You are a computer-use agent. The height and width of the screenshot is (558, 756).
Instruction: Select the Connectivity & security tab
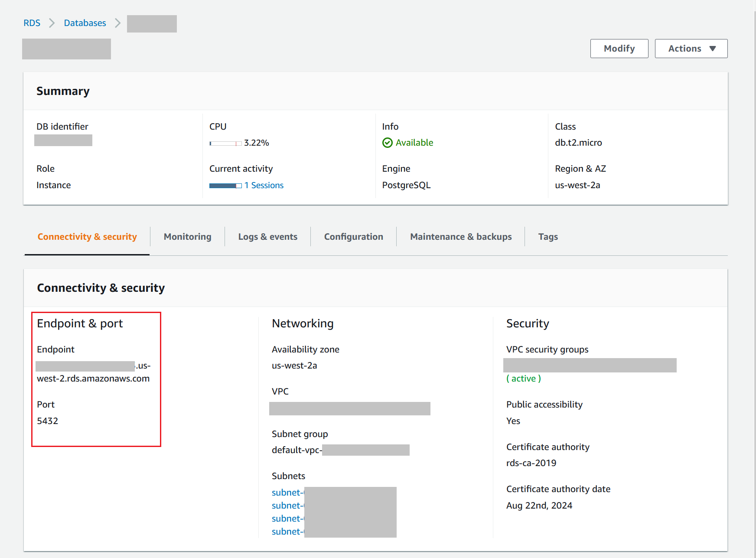(87, 237)
